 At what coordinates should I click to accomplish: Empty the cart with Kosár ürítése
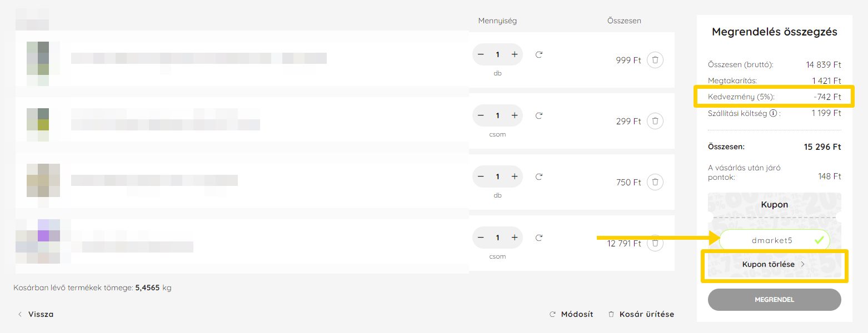coord(641,314)
